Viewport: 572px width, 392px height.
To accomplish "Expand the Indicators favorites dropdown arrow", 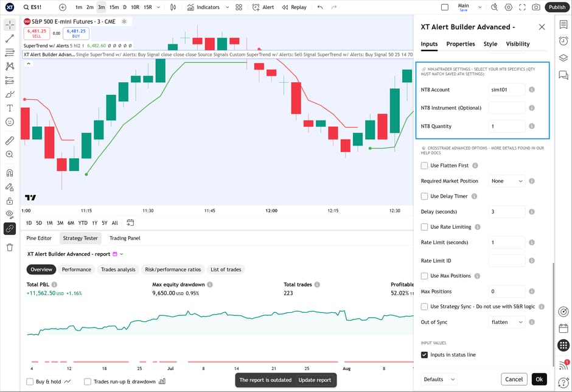I will click(227, 7).
